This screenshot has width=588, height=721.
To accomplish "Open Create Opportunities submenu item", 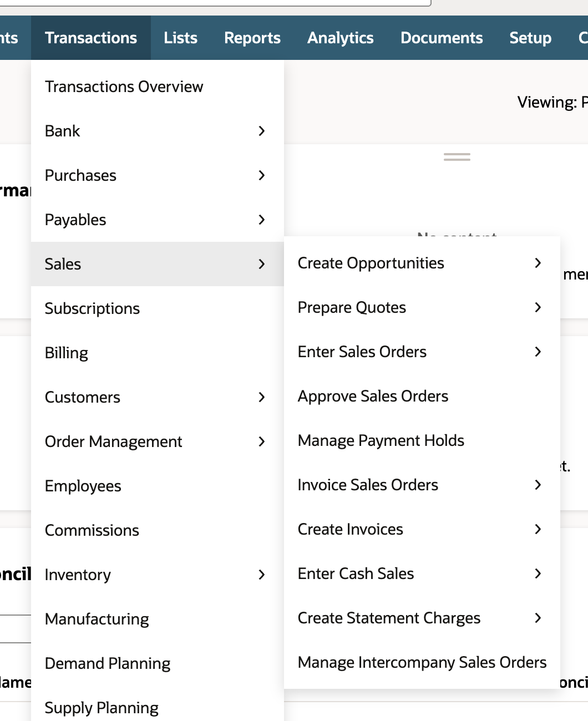I will tap(422, 263).
